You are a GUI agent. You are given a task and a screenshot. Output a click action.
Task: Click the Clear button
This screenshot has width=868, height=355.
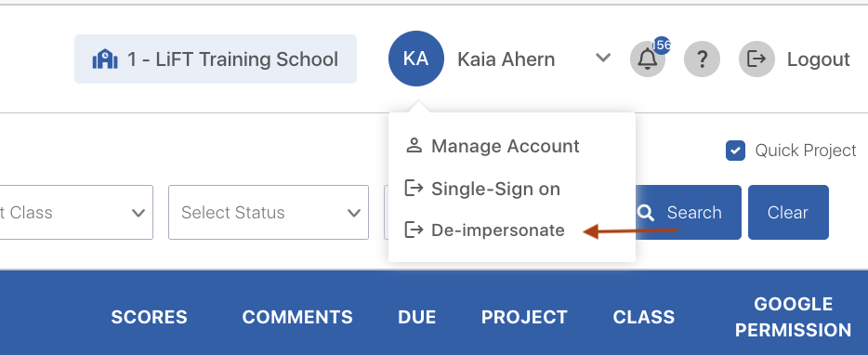[788, 212]
